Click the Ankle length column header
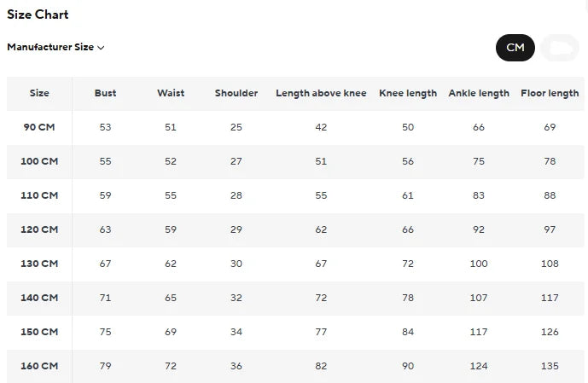Screen dimensions: 588x383 pyautogui.click(x=479, y=93)
